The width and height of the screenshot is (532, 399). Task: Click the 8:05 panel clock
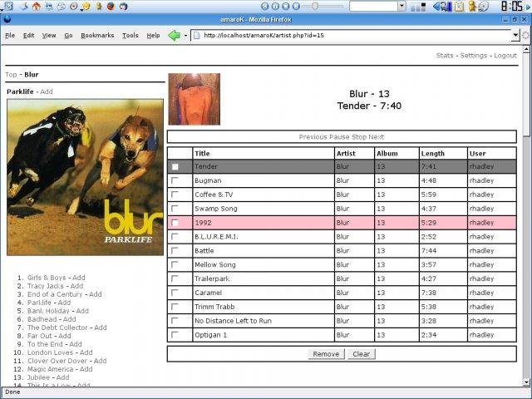click(x=512, y=6)
